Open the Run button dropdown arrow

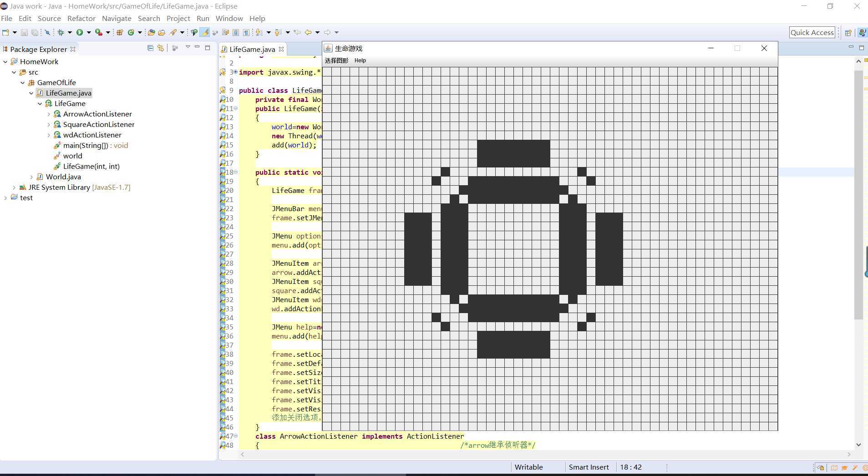point(89,32)
